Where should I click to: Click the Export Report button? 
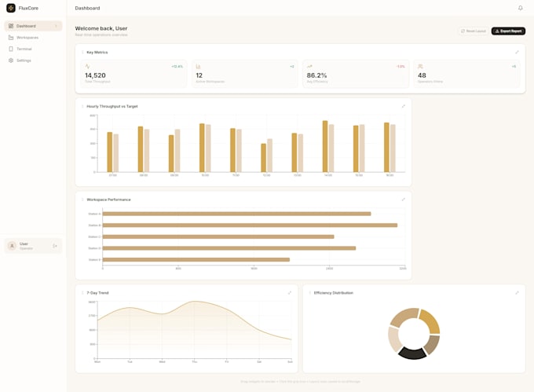tap(508, 31)
